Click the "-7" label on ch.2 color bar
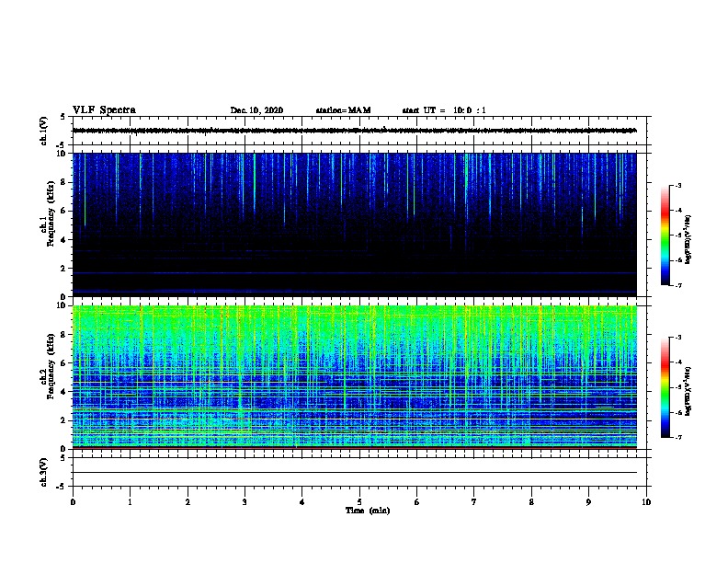The image size is (728, 563). [678, 437]
